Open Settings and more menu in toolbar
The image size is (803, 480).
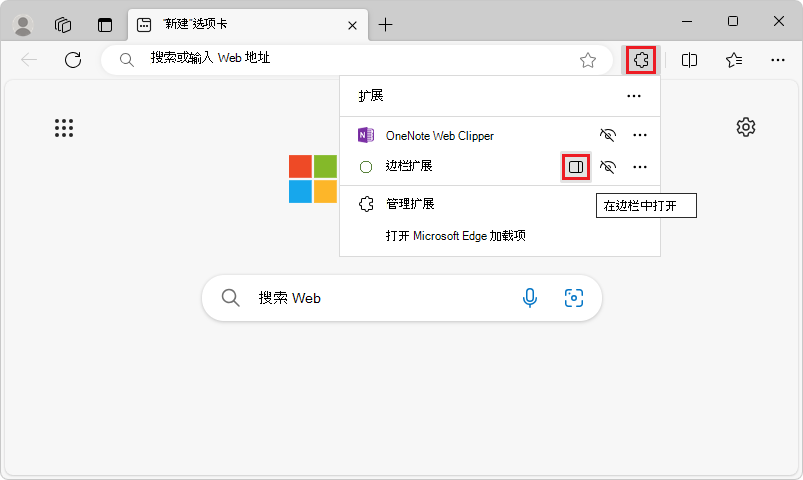pos(777,60)
